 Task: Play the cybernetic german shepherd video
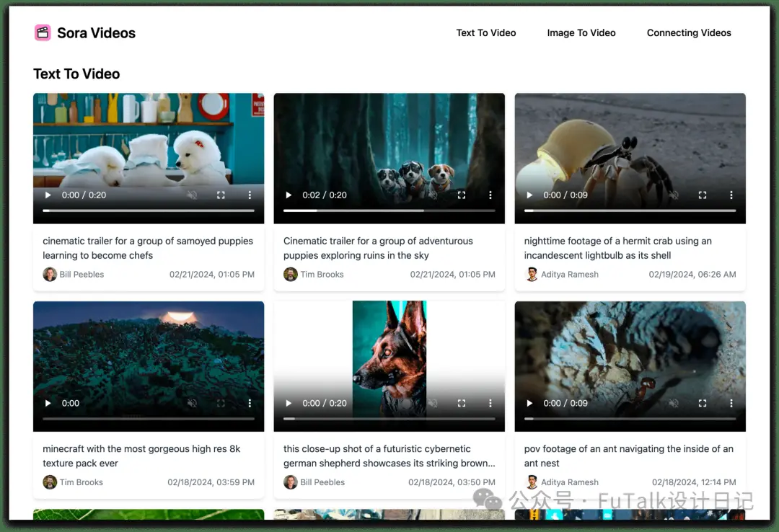point(289,404)
